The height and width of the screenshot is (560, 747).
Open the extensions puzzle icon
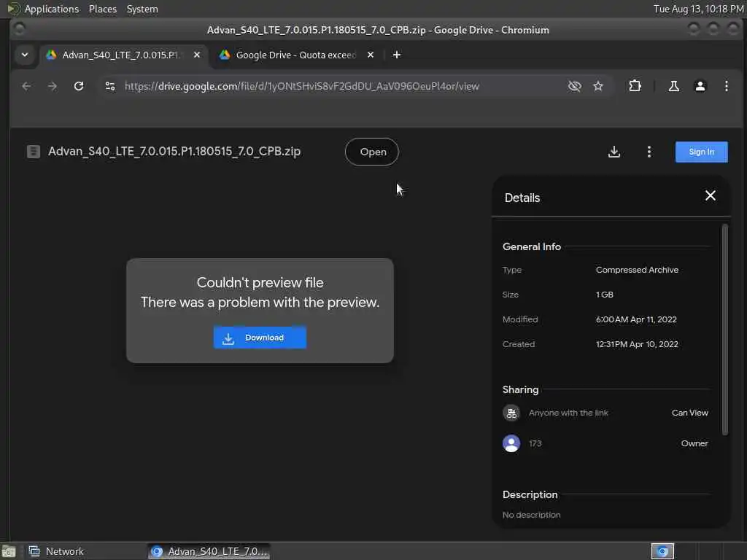(x=635, y=86)
